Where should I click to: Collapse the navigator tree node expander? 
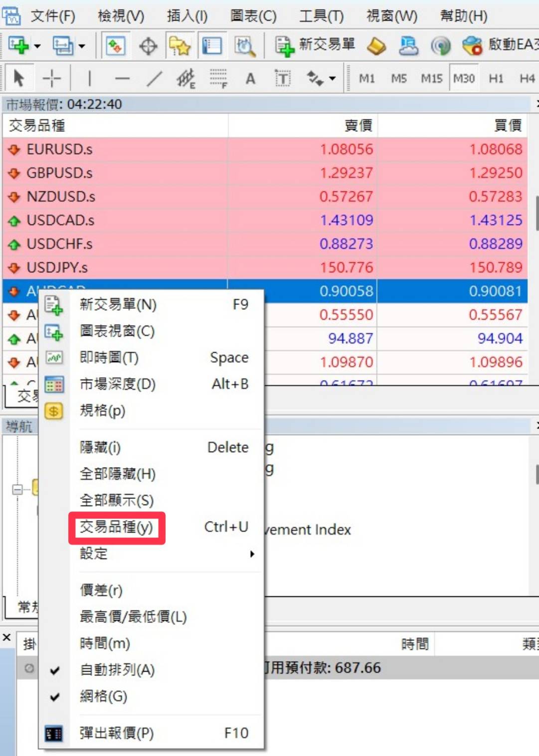coord(17,489)
